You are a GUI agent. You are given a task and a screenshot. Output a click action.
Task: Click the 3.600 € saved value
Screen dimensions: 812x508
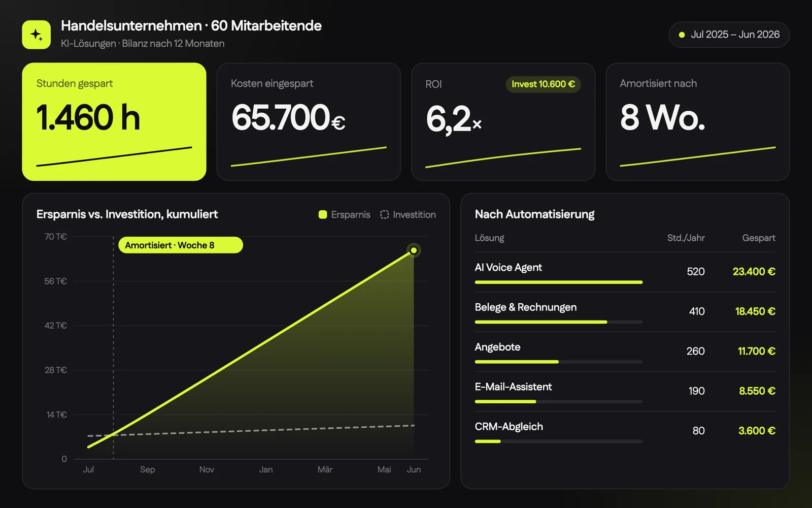point(757,431)
